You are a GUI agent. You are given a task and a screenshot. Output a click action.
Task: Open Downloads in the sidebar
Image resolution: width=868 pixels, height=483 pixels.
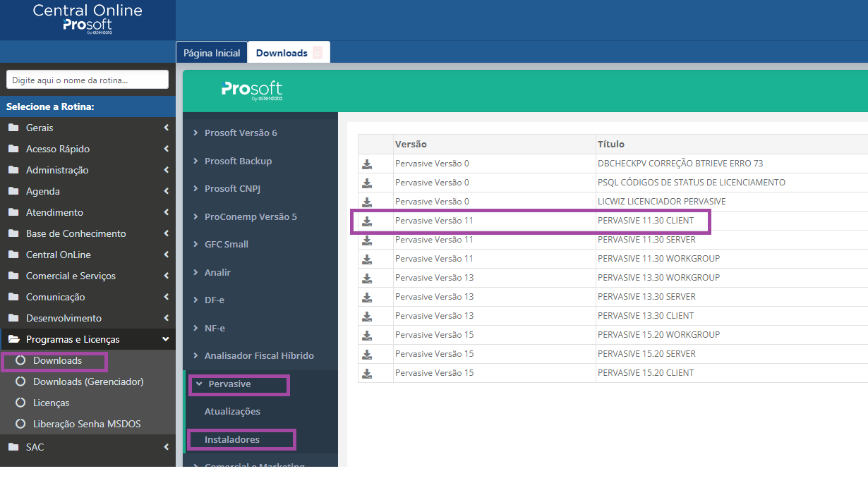(x=57, y=360)
